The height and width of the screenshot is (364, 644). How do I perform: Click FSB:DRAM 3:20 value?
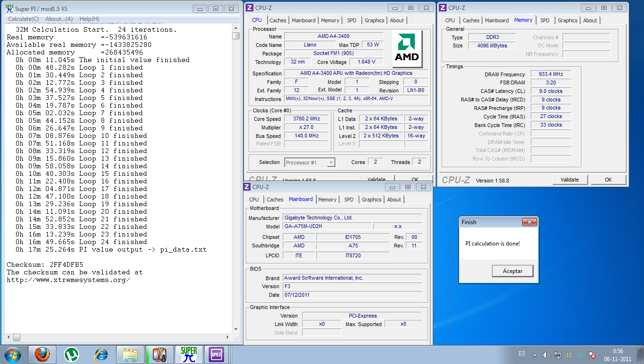551,82
